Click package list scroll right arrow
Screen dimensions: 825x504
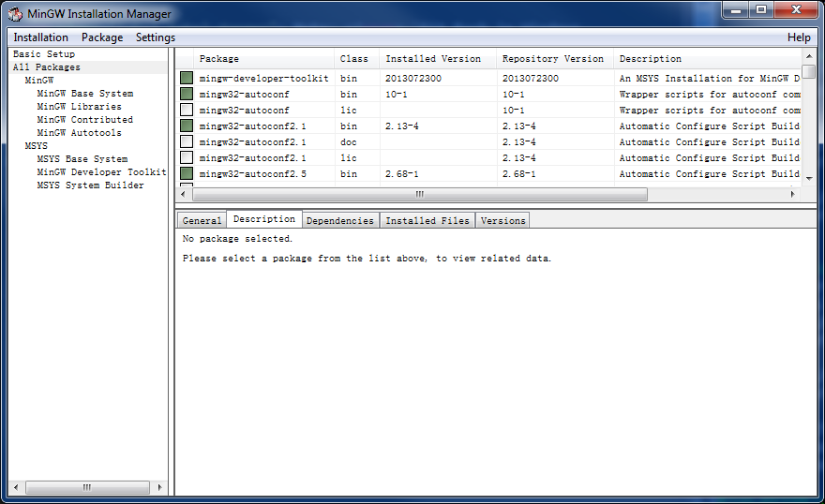792,195
